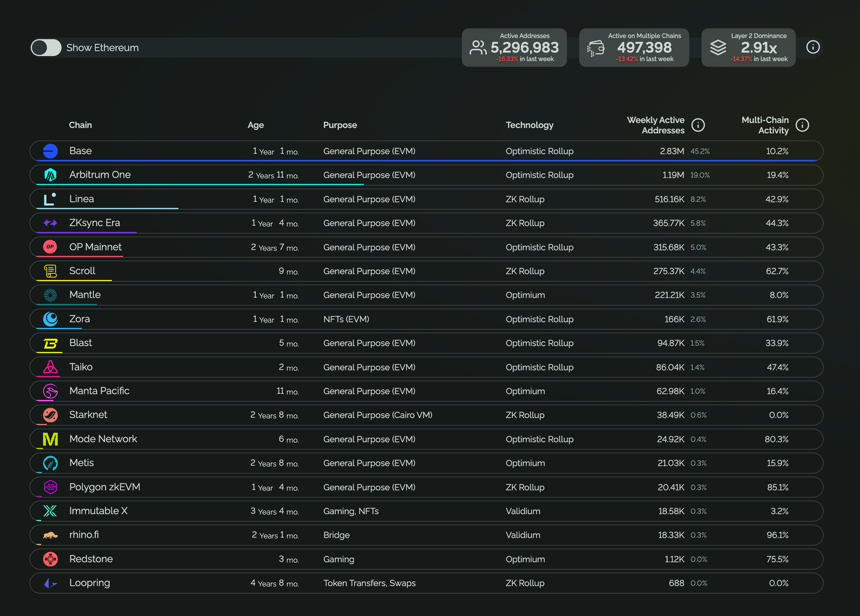860x616 pixels.
Task: Click the Manta Pacific logo icon
Action: tap(51, 391)
